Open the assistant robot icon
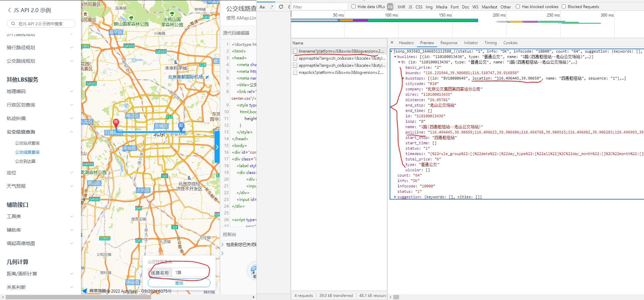This screenshot has width=644, height=300. pos(253,272)
